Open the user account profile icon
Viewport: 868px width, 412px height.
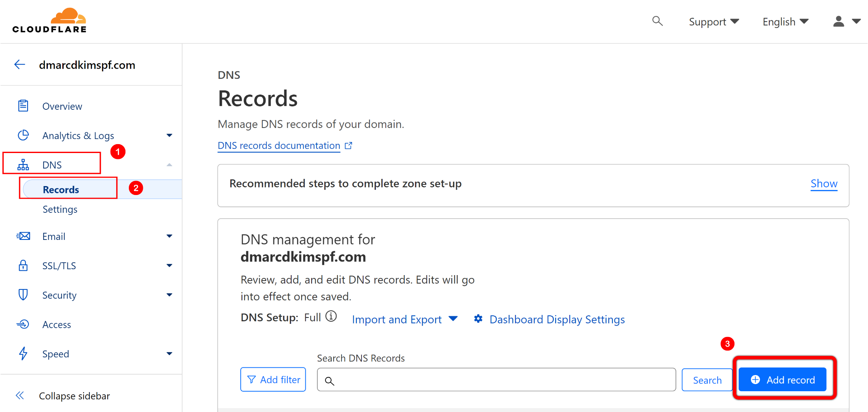[x=838, y=21]
